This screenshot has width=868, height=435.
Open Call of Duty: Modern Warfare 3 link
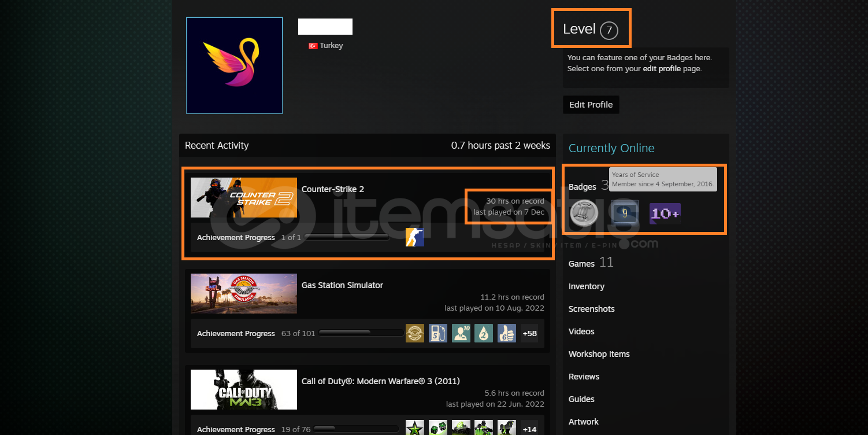pos(381,381)
